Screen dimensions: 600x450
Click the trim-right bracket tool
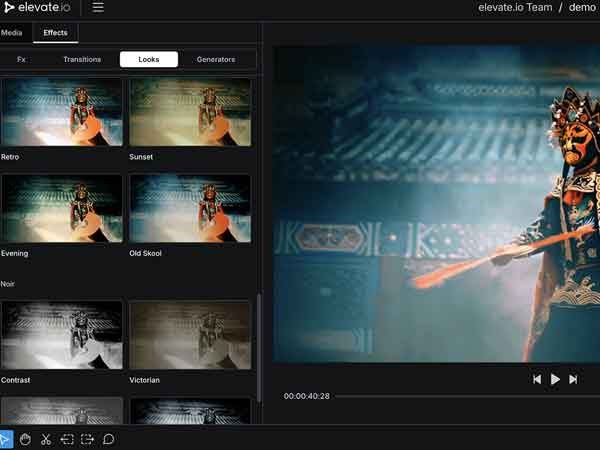click(x=87, y=439)
